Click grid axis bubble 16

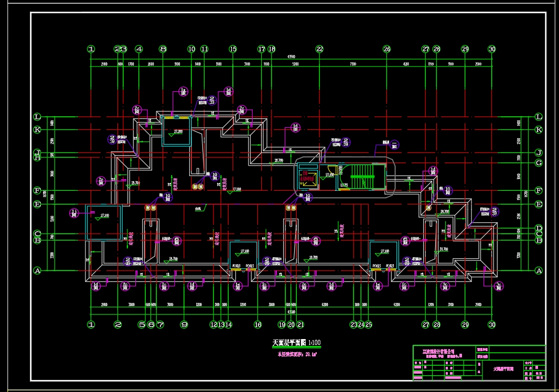[x=258, y=324]
